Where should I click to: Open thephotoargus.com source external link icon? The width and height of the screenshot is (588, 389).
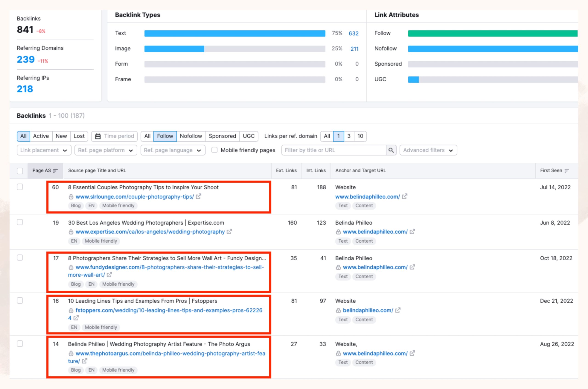point(85,361)
